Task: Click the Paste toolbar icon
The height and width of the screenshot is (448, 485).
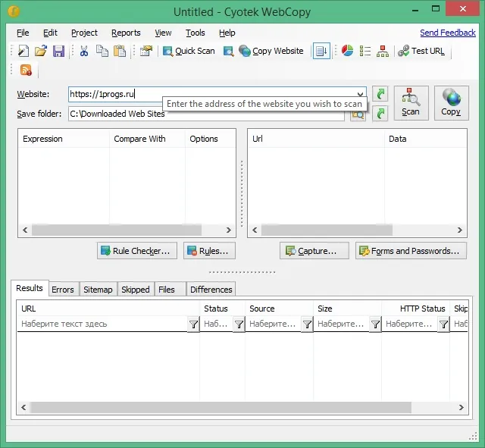Action: point(120,51)
